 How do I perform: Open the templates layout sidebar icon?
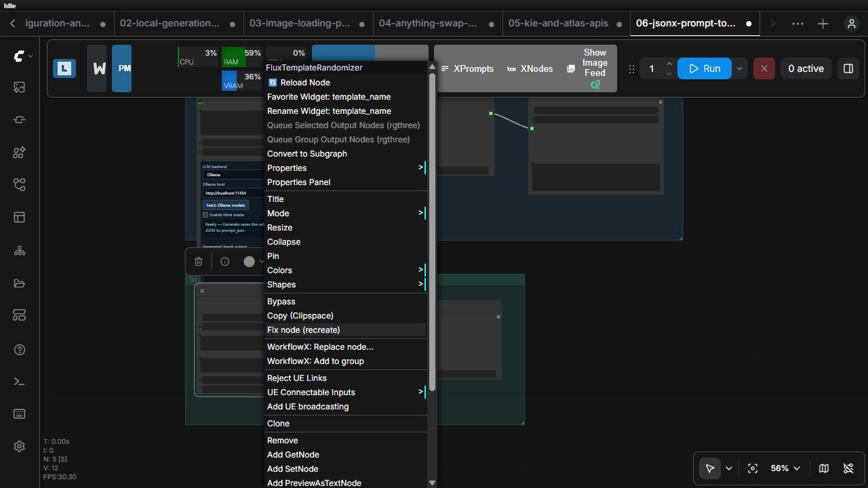(19, 218)
